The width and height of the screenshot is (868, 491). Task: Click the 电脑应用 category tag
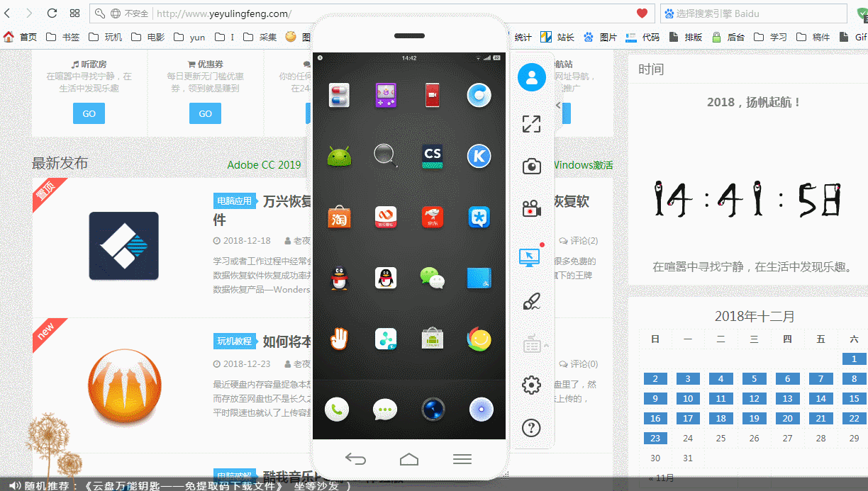[x=234, y=201]
